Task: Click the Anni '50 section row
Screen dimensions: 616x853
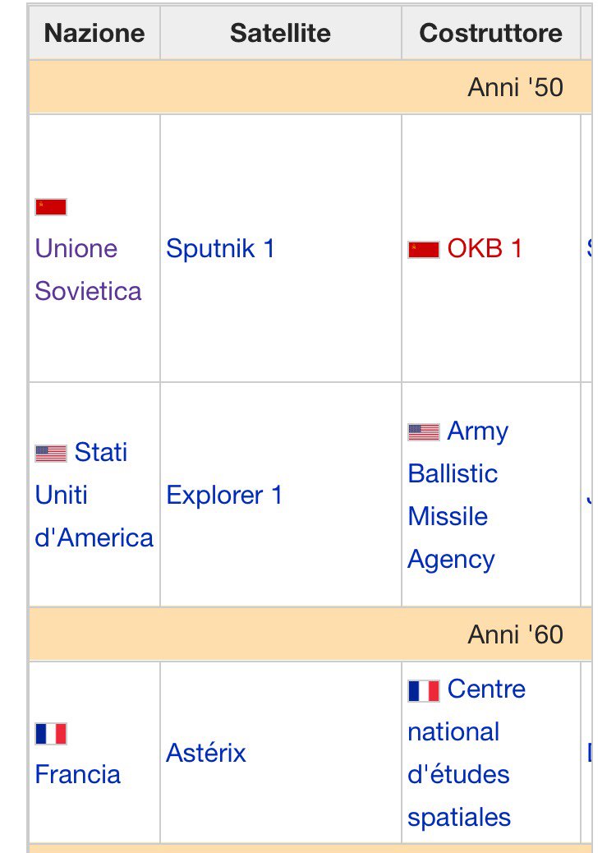Action: [515, 87]
